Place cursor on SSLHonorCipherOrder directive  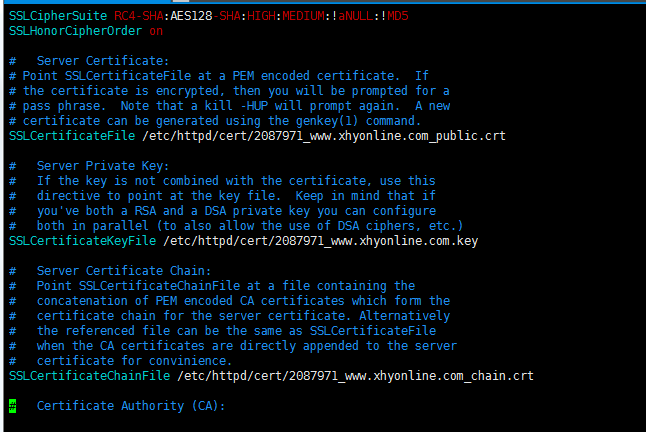click(75, 31)
